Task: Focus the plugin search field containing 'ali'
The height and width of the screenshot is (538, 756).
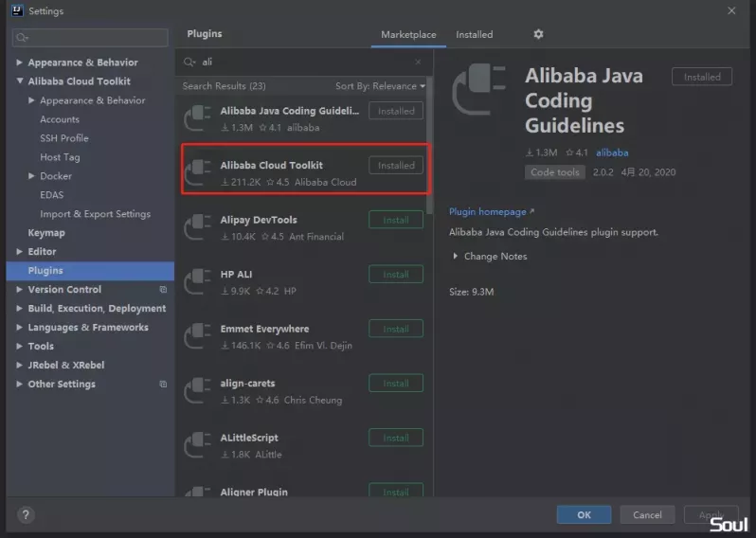Action: tap(304, 62)
